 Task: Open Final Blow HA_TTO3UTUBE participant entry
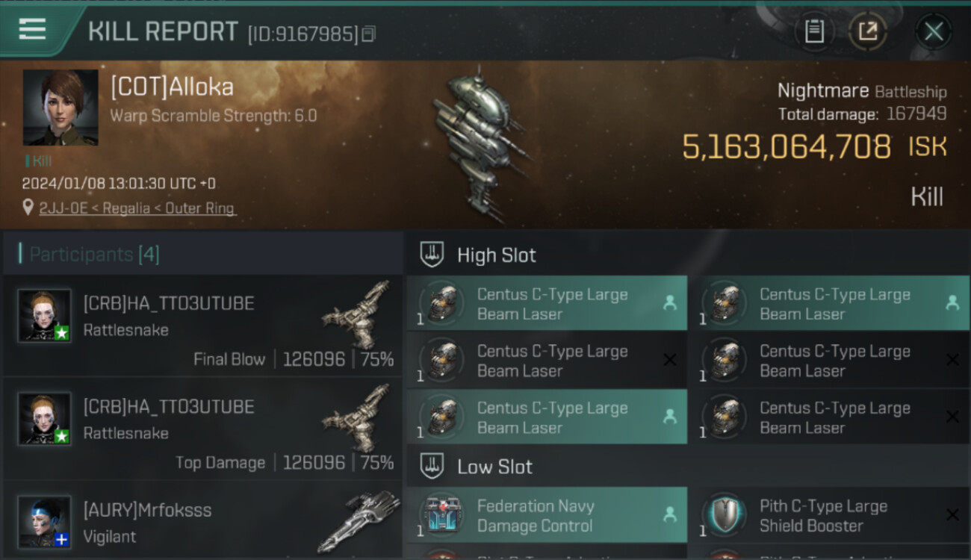[x=202, y=326]
